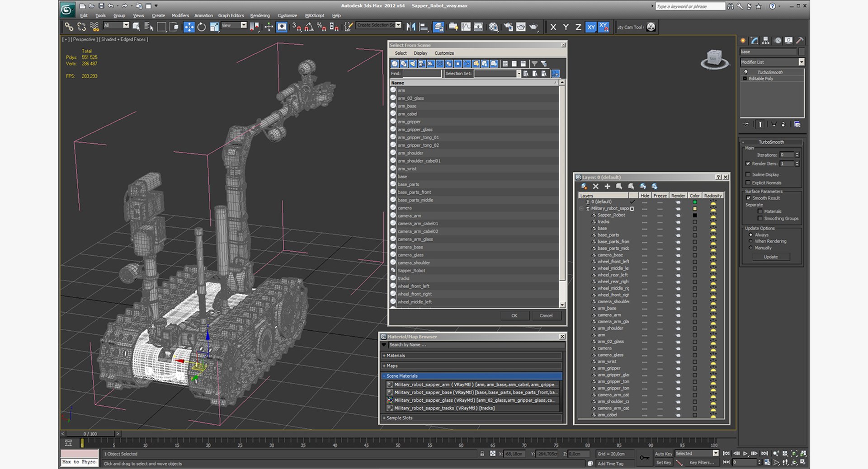Restrict transform to X axis

(x=553, y=27)
